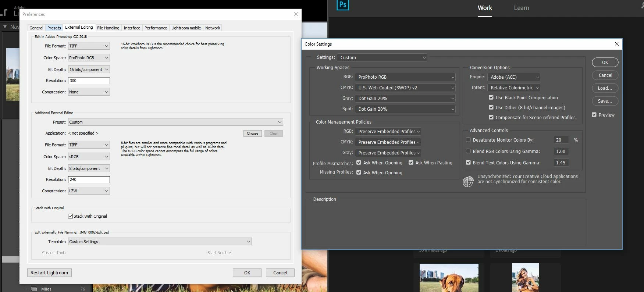Switch to the Lightroom mobile tab
Image resolution: width=644 pixels, height=292 pixels.
tap(186, 28)
